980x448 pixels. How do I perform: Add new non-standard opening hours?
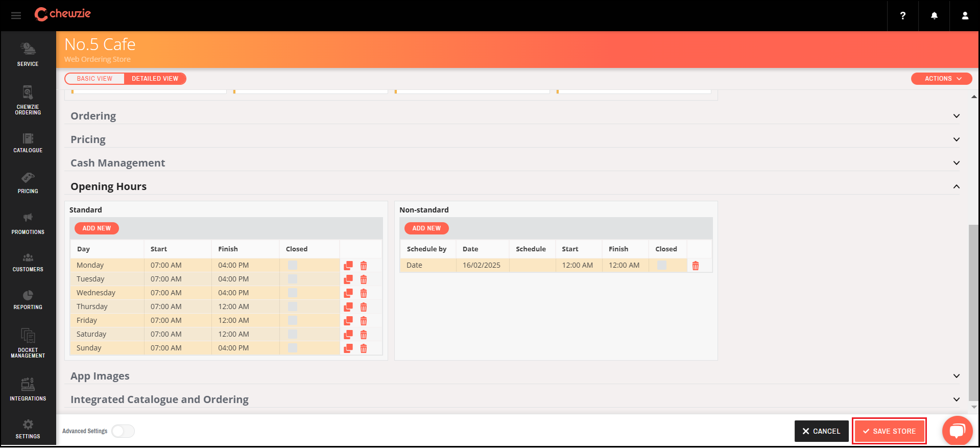click(x=426, y=228)
